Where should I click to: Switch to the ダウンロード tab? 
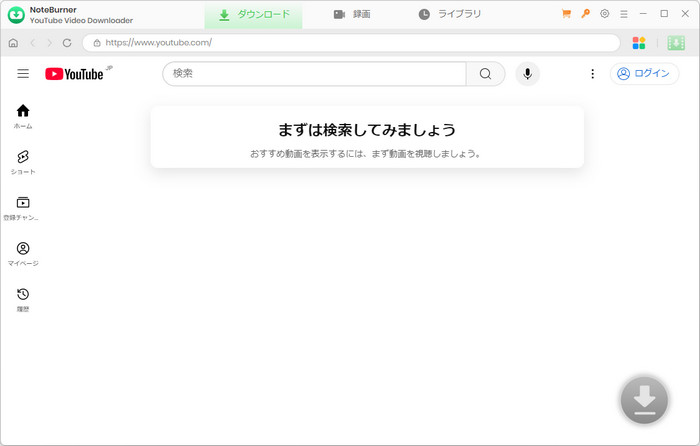(254, 15)
